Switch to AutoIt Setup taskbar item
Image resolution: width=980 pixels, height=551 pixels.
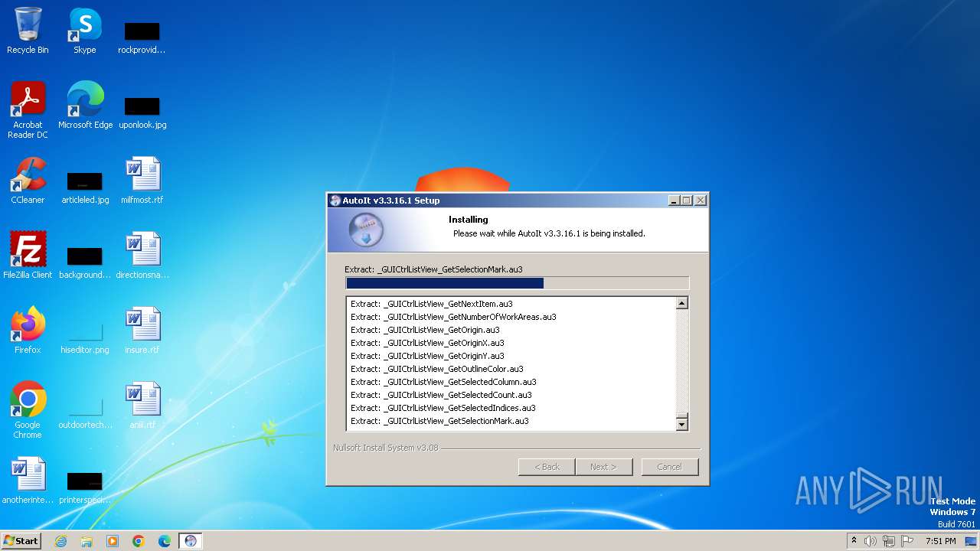tap(191, 541)
